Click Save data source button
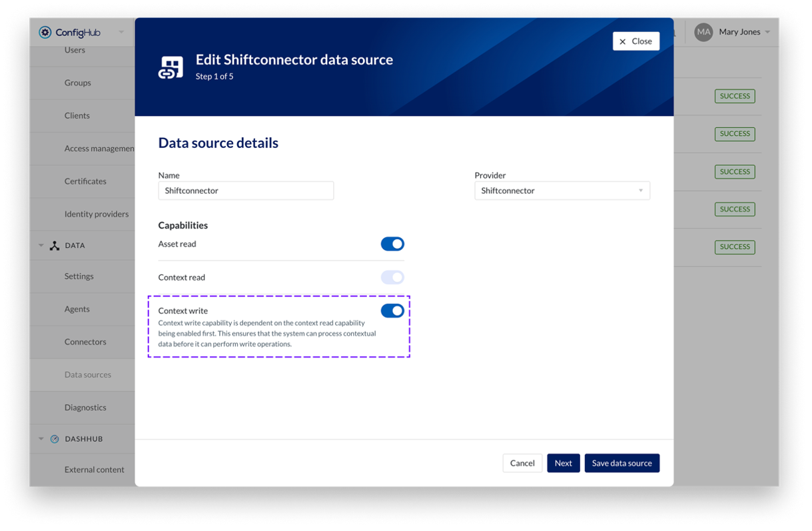 (x=621, y=463)
